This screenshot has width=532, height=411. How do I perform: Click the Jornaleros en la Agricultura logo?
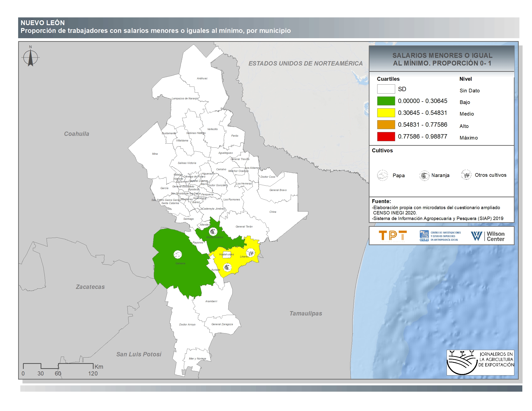(x=480, y=363)
